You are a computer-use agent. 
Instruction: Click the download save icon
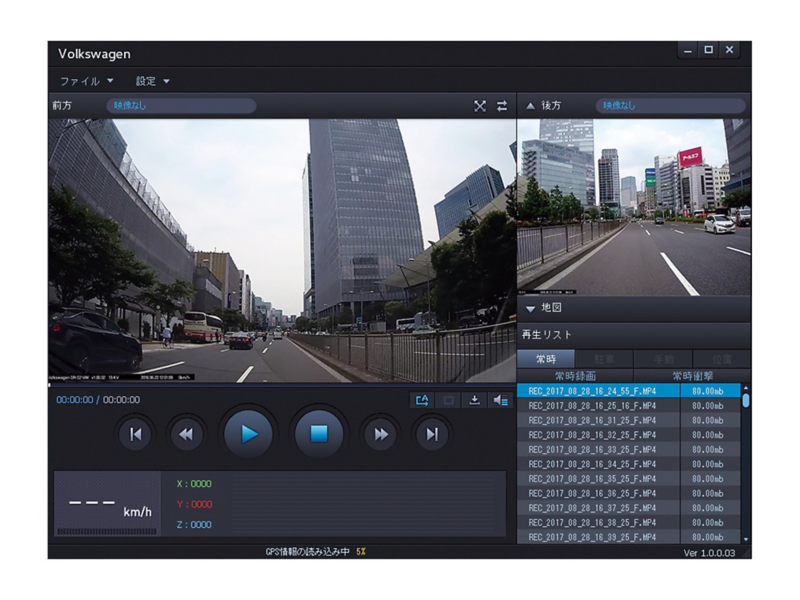coord(474,400)
